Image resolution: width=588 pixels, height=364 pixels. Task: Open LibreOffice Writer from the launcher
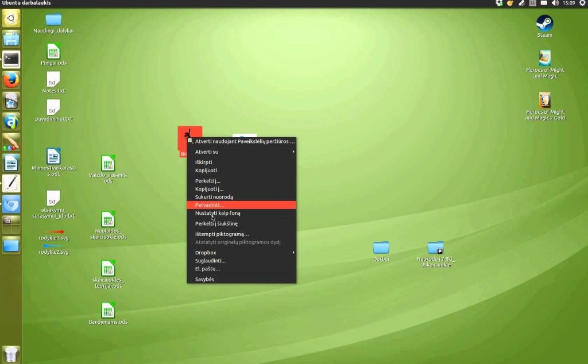[11, 162]
